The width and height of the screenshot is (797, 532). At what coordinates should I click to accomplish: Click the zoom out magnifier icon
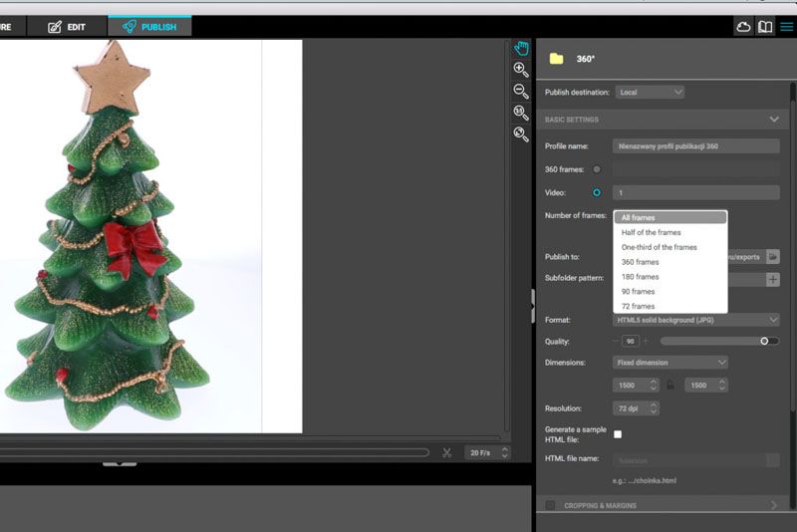(521, 92)
